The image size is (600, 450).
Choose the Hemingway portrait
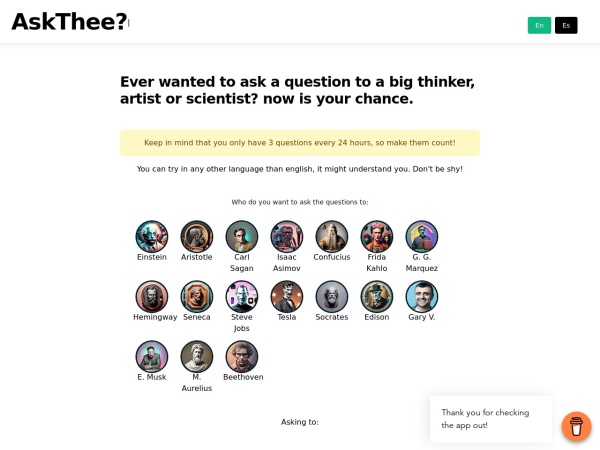(x=152, y=297)
